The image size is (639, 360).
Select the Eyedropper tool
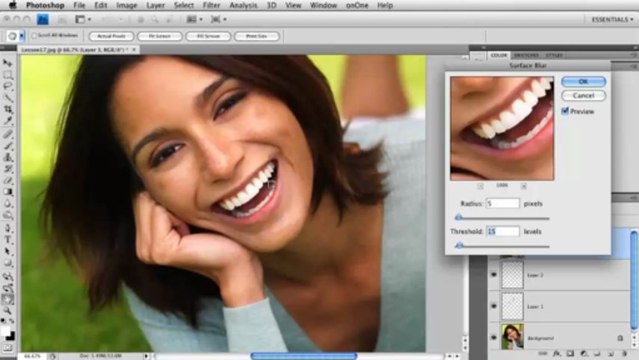click(x=8, y=121)
